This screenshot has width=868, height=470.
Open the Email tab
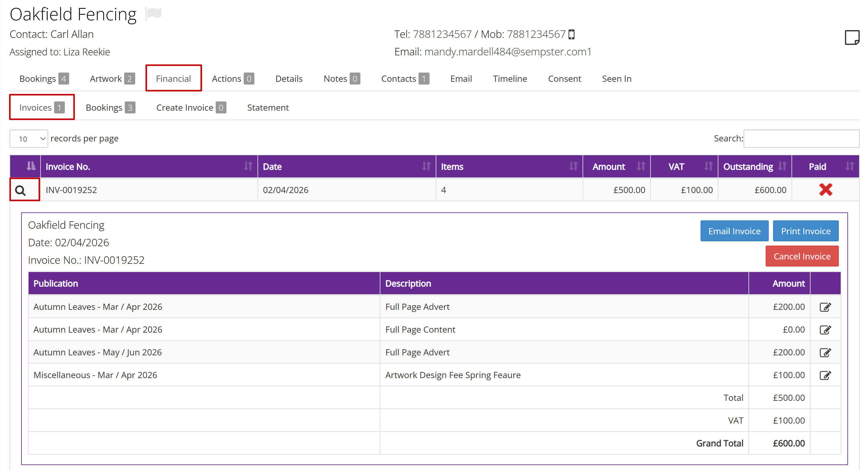461,79
